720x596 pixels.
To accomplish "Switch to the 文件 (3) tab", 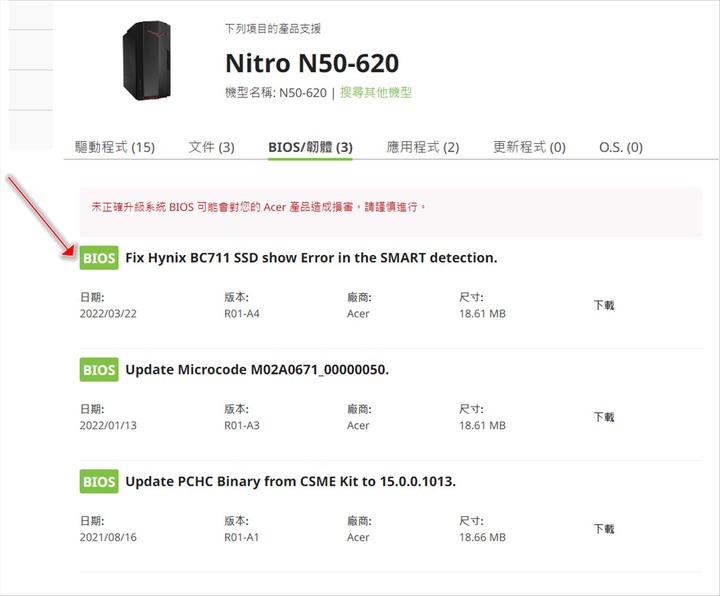I will point(212,147).
